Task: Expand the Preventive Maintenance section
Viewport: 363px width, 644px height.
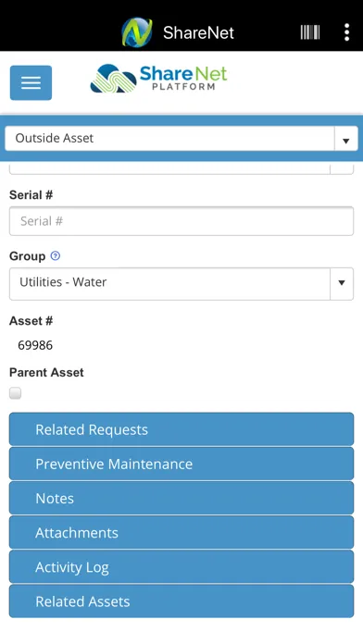Action: (181, 464)
